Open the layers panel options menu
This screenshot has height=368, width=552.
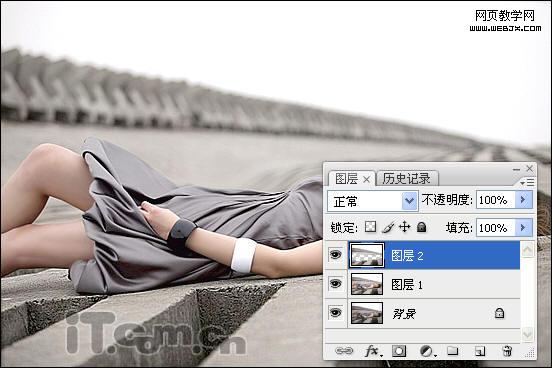pos(528,182)
